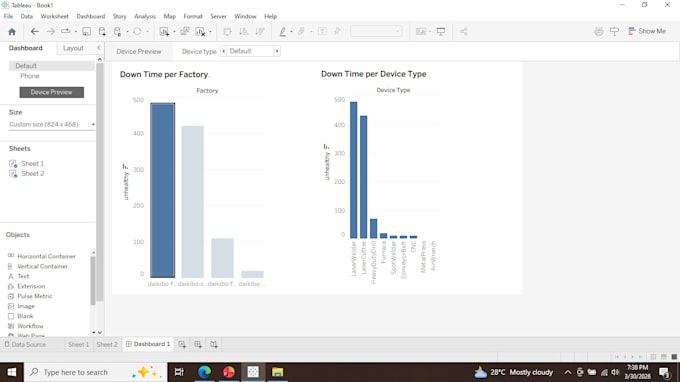The width and height of the screenshot is (680, 382).
Task: Click the New Story tab icon at bottom
Action: (214, 344)
